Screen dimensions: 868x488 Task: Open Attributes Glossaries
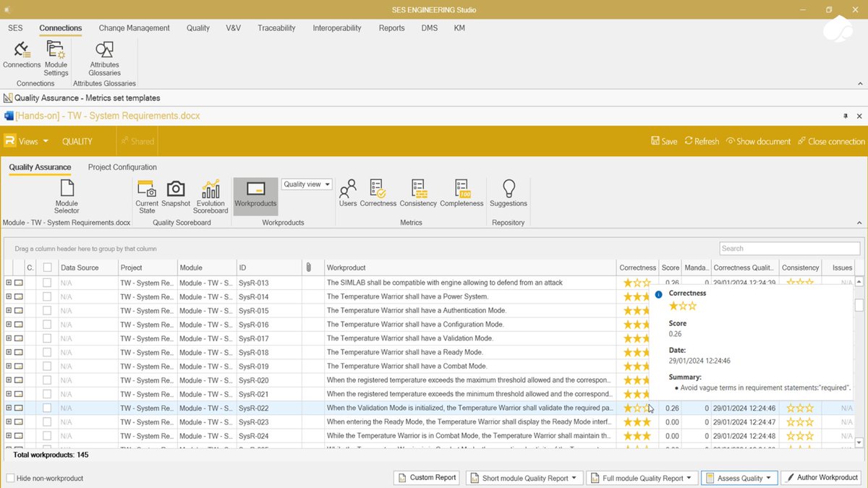(105, 58)
